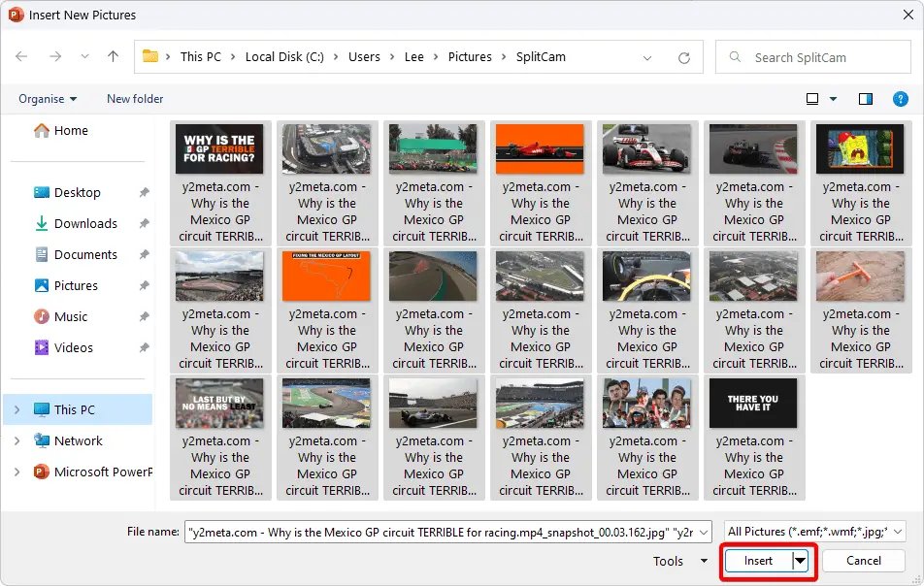924x586 pixels.
Task: Open the Insert button dropdown arrow
Action: pos(801,561)
